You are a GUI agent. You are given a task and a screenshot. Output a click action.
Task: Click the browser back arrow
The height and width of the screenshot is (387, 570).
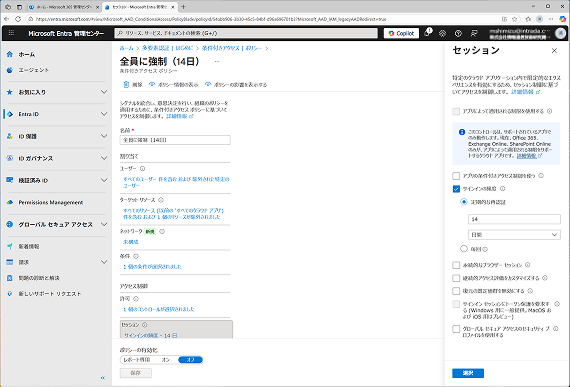6,19
